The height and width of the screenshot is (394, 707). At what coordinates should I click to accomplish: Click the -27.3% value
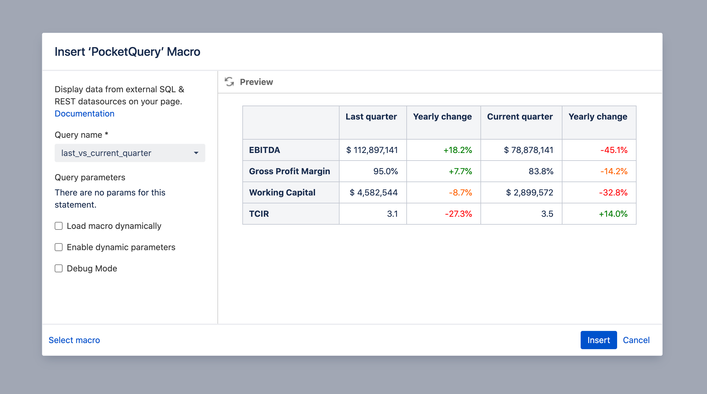[459, 214]
